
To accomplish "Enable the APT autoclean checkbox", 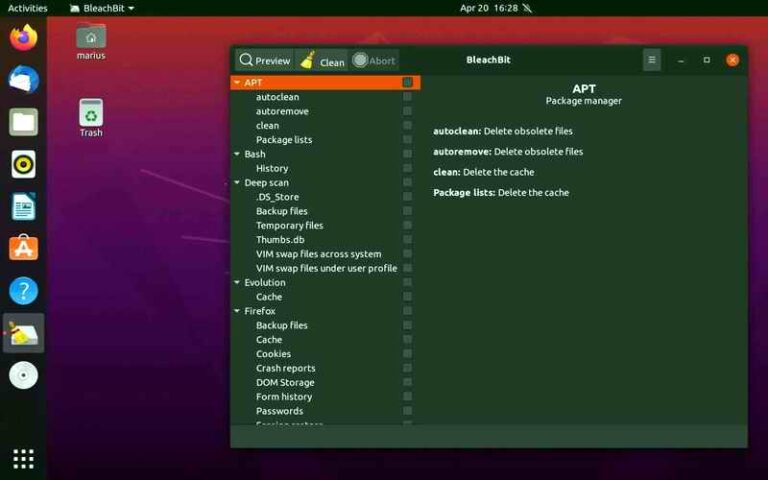I will (407, 97).
